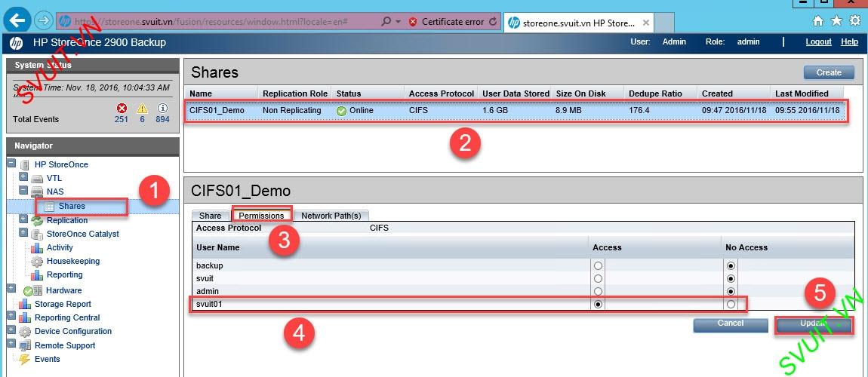Click the Logout link

[x=819, y=42]
